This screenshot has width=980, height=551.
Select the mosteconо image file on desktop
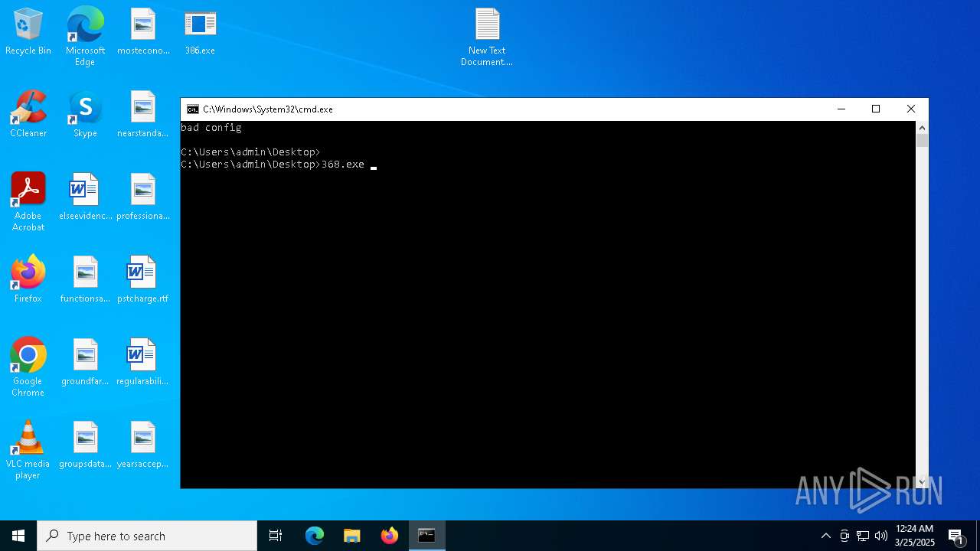pos(143,32)
